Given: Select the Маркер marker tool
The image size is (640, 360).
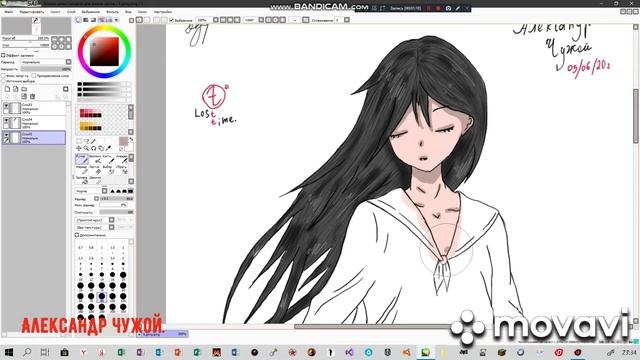Looking at the screenshot, I should [82, 169].
